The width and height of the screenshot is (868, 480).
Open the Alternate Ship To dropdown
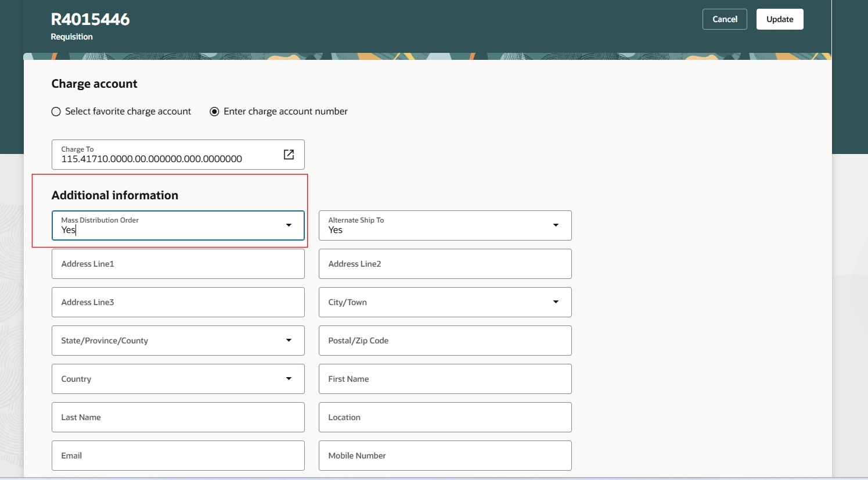[x=556, y=225]
